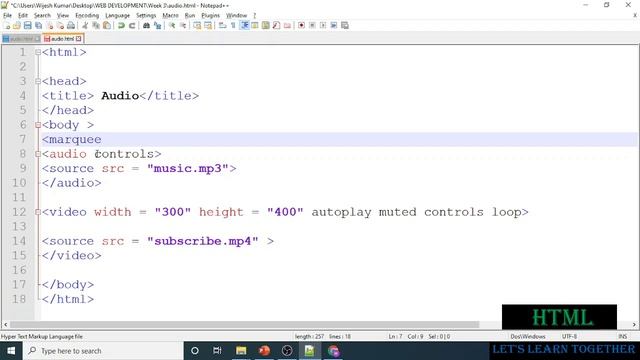Click "subscribe.mp4" in line 14
Screen dimensions: 640x360
202,241
